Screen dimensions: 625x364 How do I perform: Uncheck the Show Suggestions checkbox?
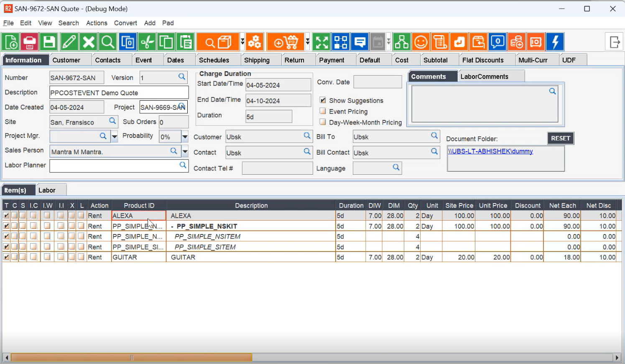[323, 100]
